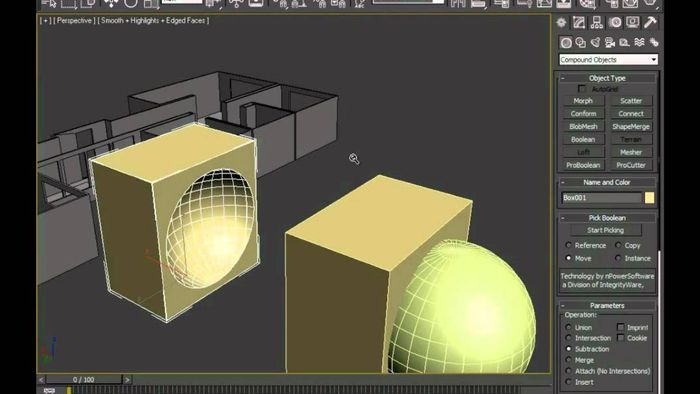Click the ProCutter button

tap(631, 165)
